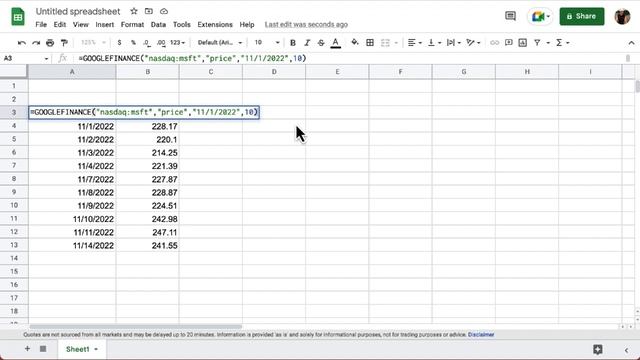The width and height of the screenshot is (640, 360).
Task: Open the 123 number format dropdown
Action: pos(177,42)
